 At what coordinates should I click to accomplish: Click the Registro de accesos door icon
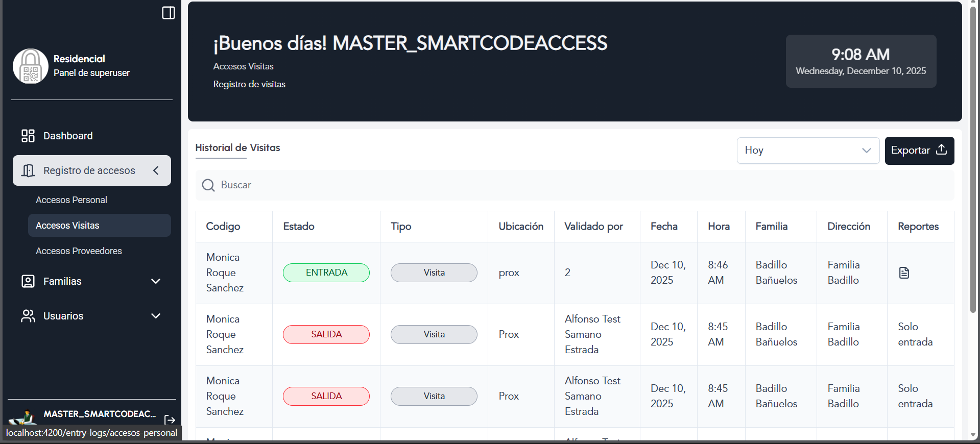[x=28, y=170]
